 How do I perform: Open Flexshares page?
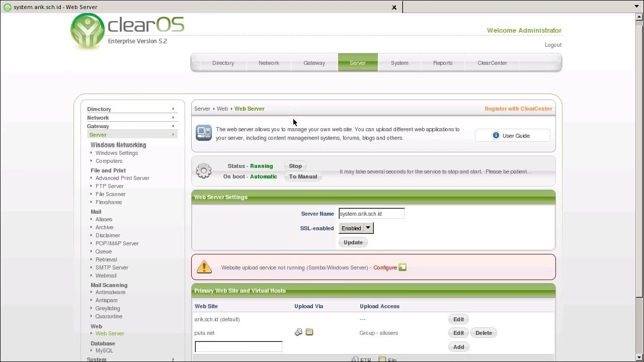[109, 202]
